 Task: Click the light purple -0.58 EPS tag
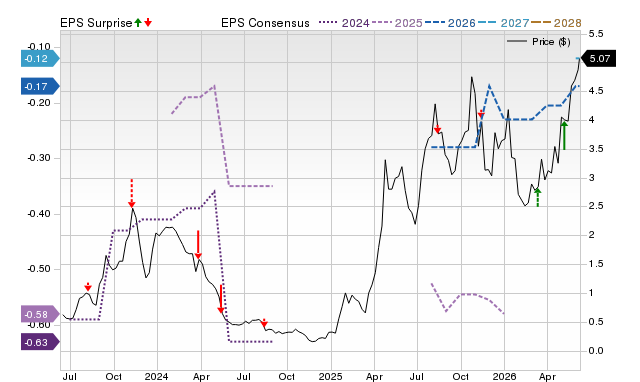[x=40, y=314]
